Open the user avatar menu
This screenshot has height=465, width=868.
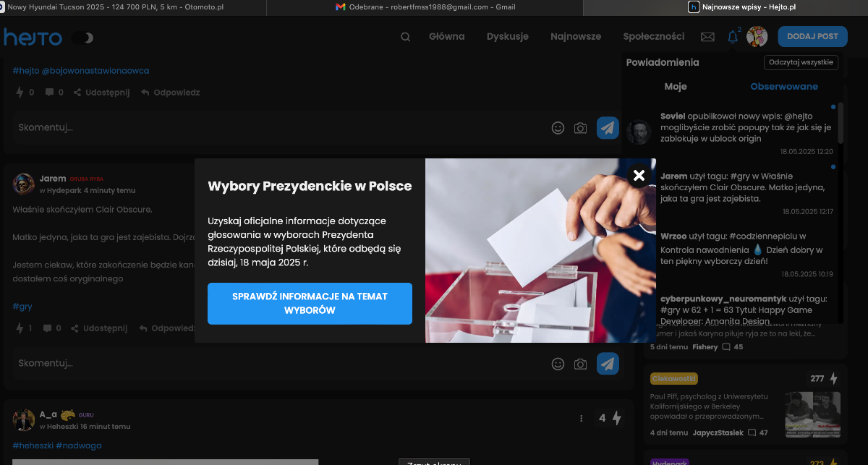pos(757,37)
